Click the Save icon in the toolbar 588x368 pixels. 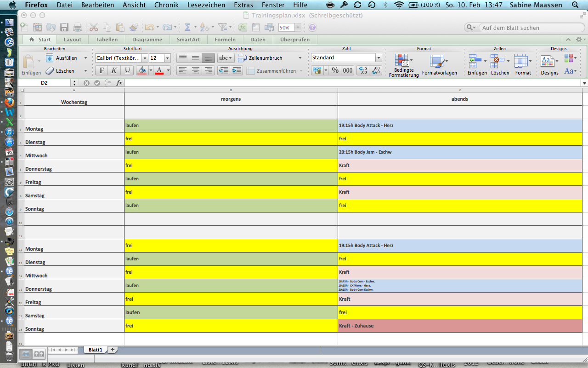(x=64, y=27)
